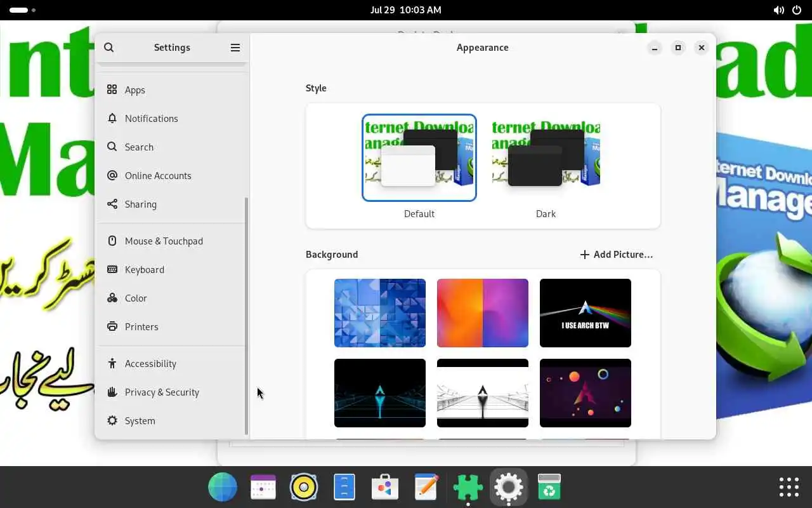Click the Settings gear in dock
The width and height of the screenshot is (812, 508).
coord(509,488)
